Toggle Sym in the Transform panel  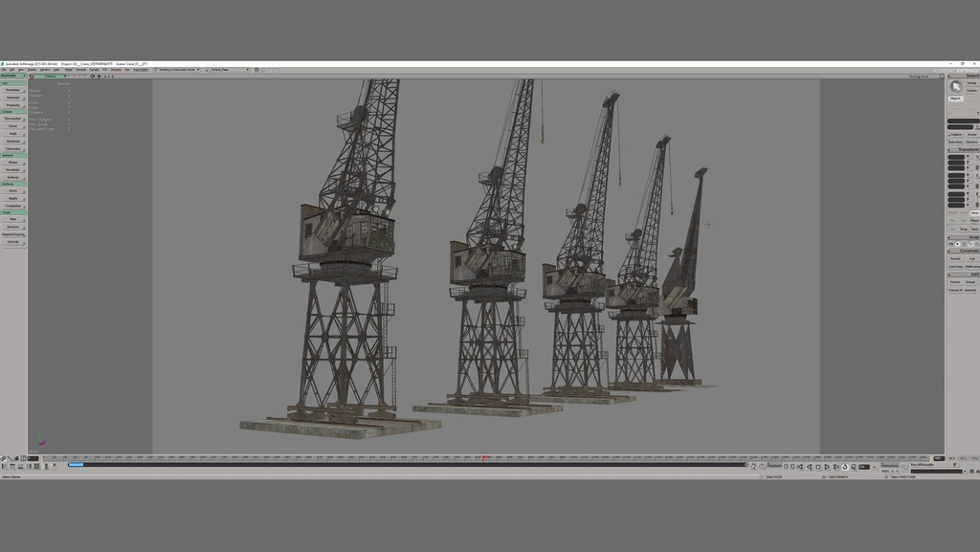[975, 230]
